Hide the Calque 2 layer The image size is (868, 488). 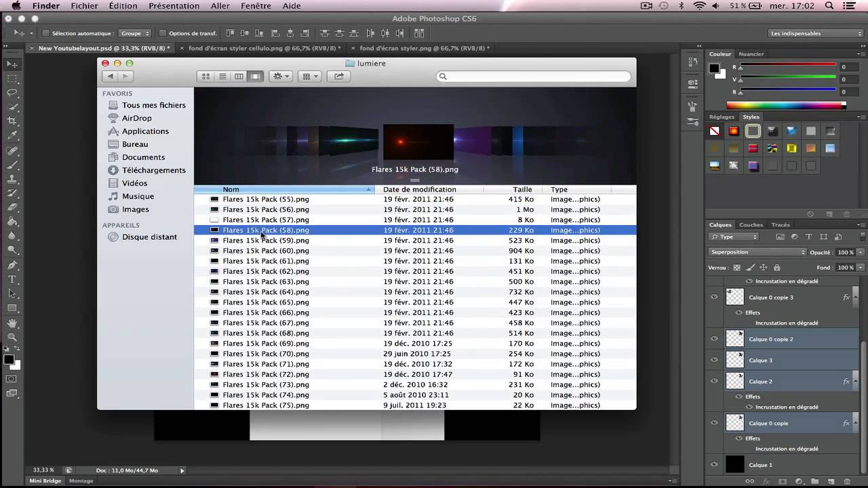(x=714, y=381)
